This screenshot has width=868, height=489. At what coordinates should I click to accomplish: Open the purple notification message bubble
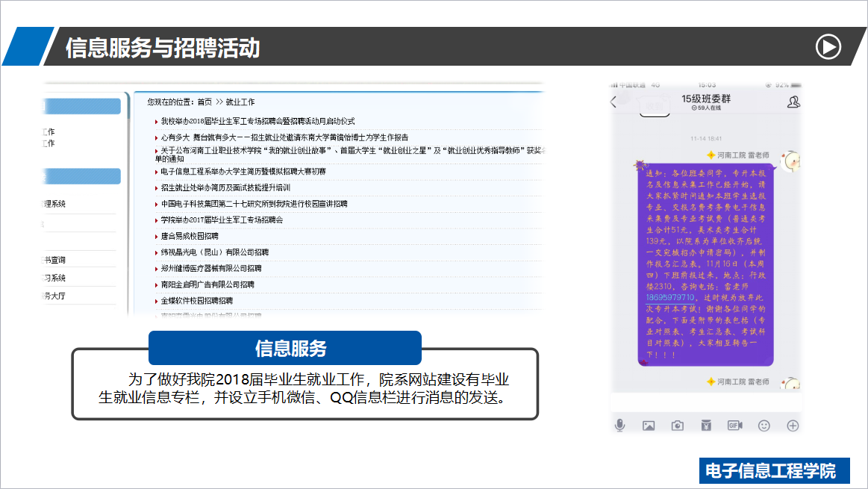point(705,265)
